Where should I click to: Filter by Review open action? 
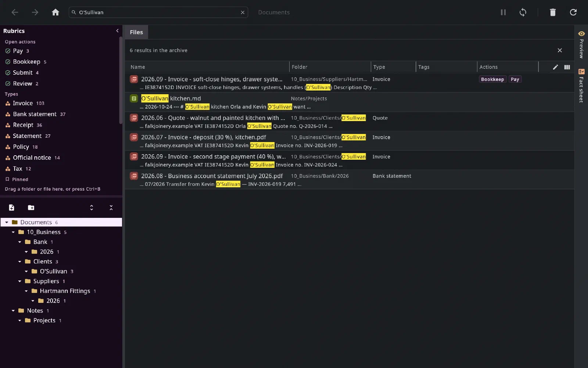22,84
